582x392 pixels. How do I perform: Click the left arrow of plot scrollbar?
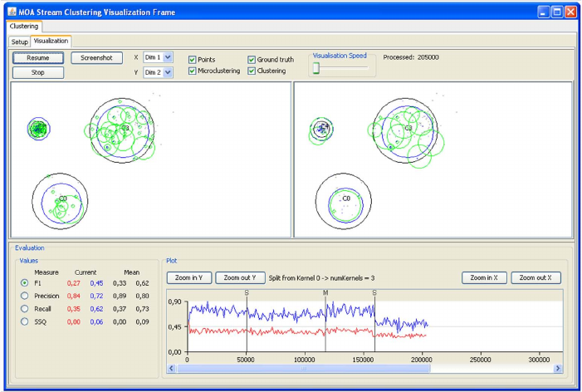(171, 368)
